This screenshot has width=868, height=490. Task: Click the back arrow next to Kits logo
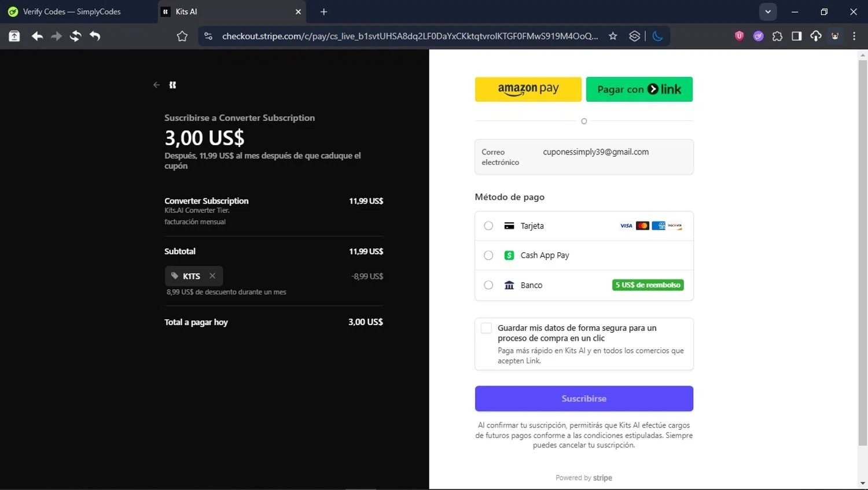[x=156, y=85]
